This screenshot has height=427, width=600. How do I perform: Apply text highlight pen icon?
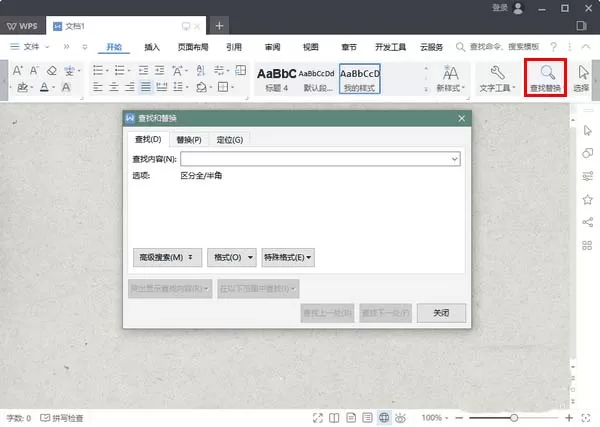[23, 88]
